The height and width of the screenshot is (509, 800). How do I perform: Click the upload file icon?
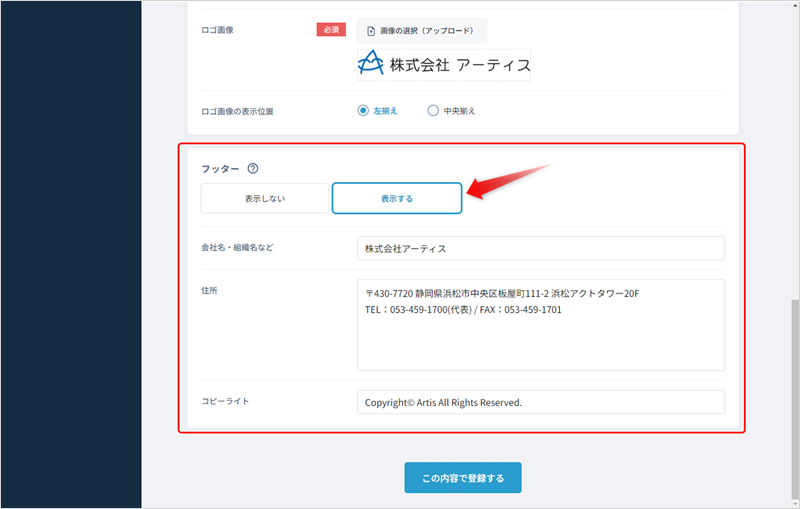(x=371, y=31)
